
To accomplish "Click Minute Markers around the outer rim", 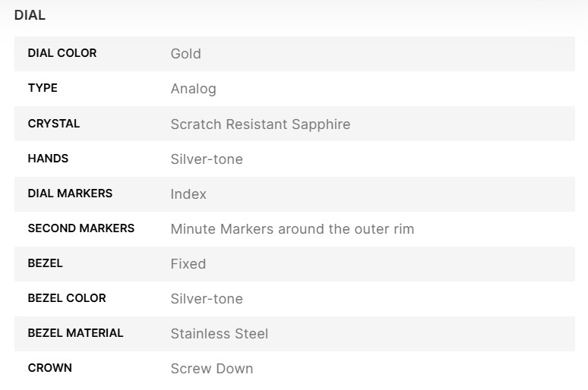I will point(292,228).
